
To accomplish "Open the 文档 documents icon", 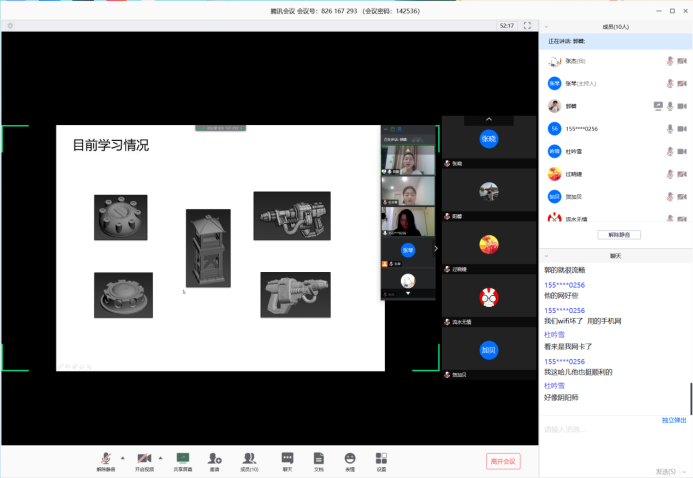I will tap(318, 458).
